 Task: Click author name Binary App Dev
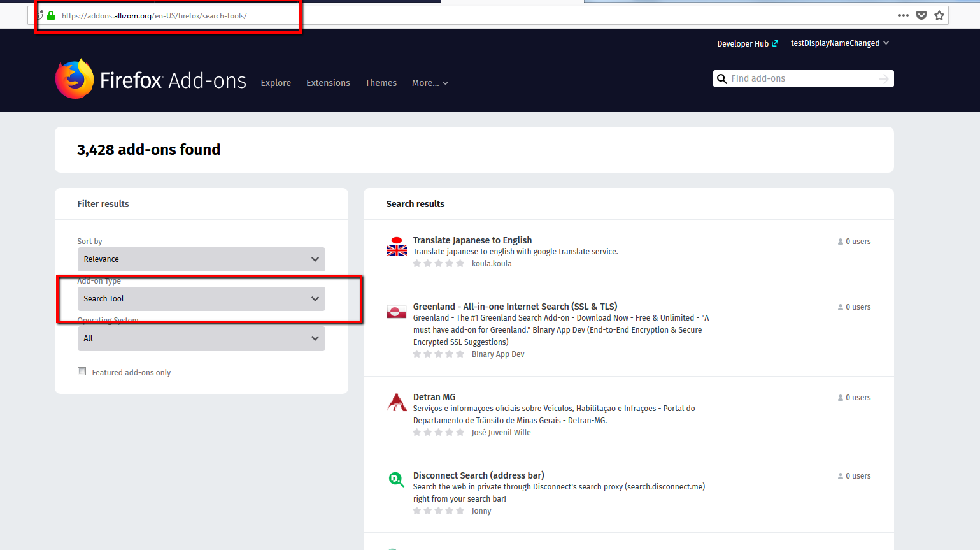[x=498, y=354]
